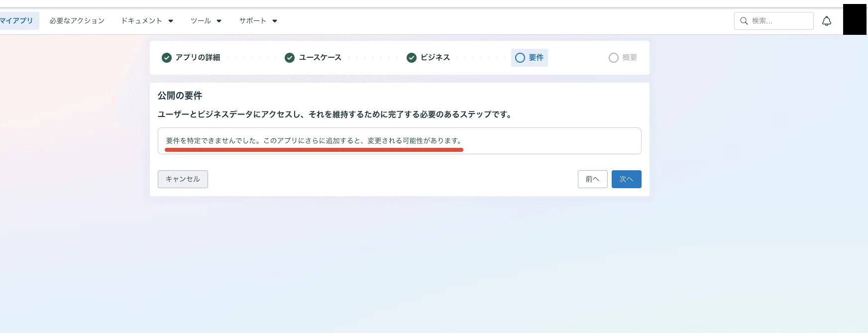Select the 概要 step circle
The width and height of the screenshot is (868, 333).
tap(614, 58)
